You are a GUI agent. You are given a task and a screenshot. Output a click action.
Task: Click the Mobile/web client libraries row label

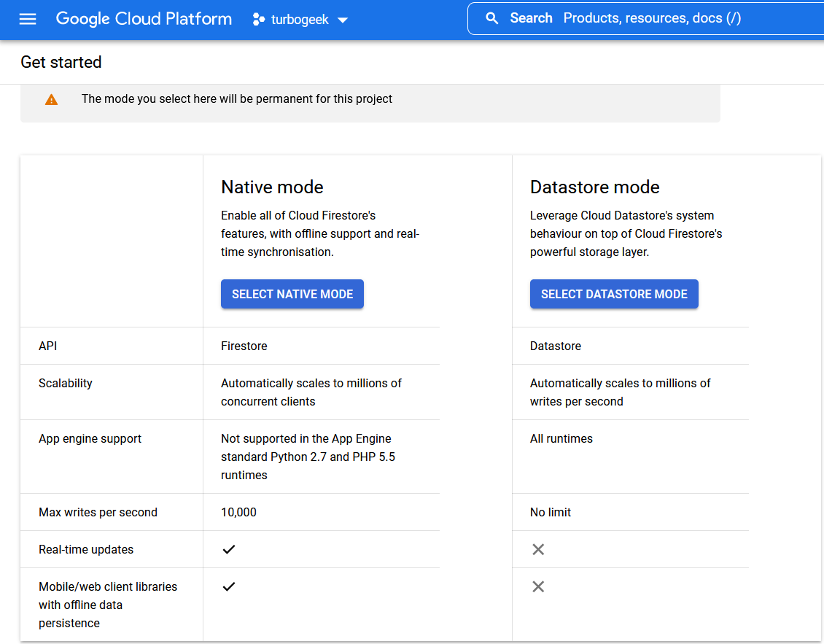pyautogui.click(x=108, y=605)
